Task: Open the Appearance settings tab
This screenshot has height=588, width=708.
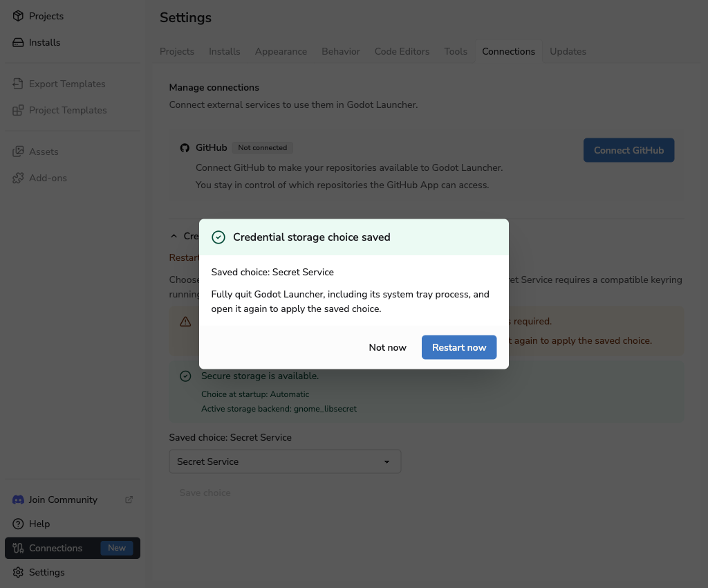Action: [281, 51]
